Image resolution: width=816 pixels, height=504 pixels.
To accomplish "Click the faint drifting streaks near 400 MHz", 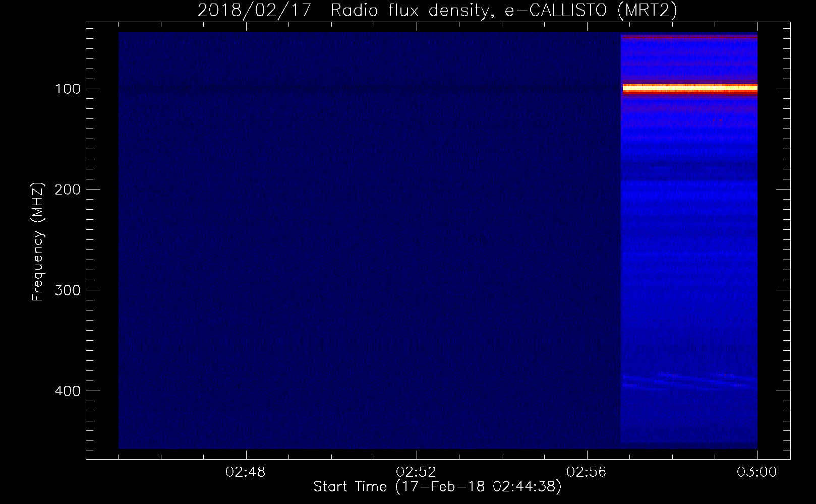I will pos(689,381).
